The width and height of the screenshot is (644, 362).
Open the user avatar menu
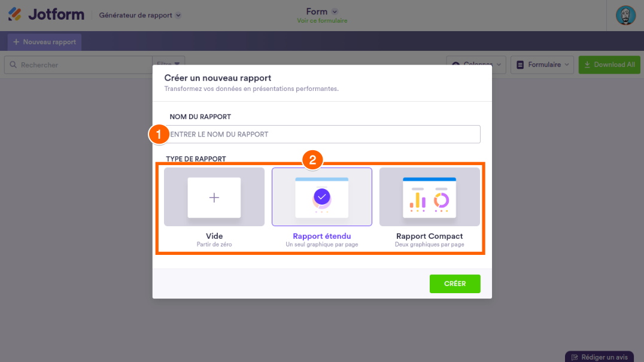[x=625, y=15]
